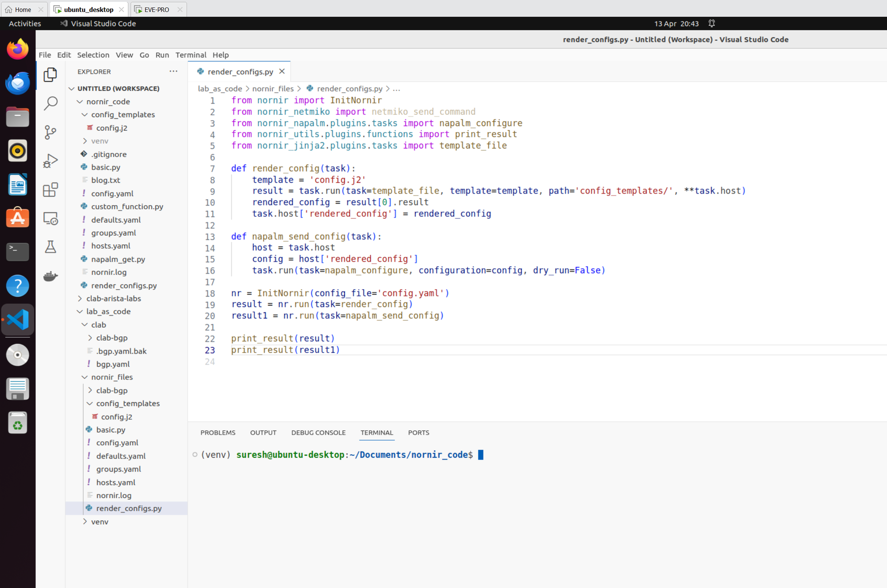This screenshot has width=887, height=588.
Task: Open the Extensions view
Action: click(51, 190)
